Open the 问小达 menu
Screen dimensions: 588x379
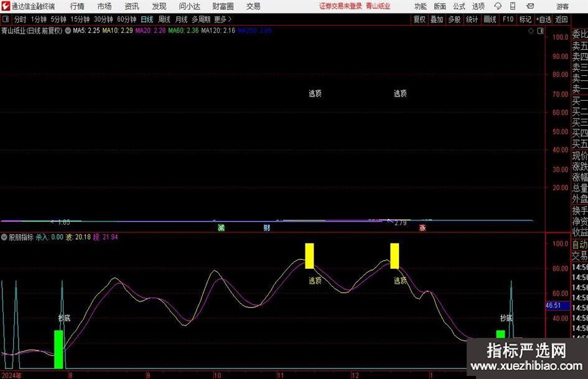coord(189,6)
